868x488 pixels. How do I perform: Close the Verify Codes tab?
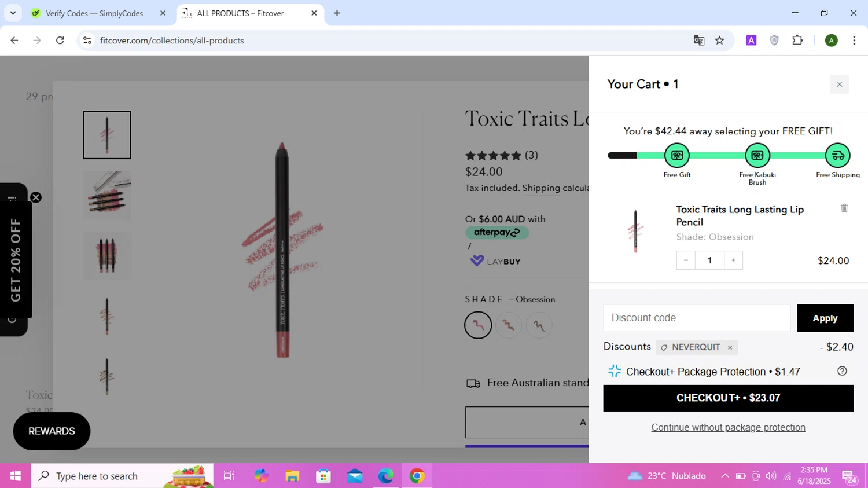[163, 13]
